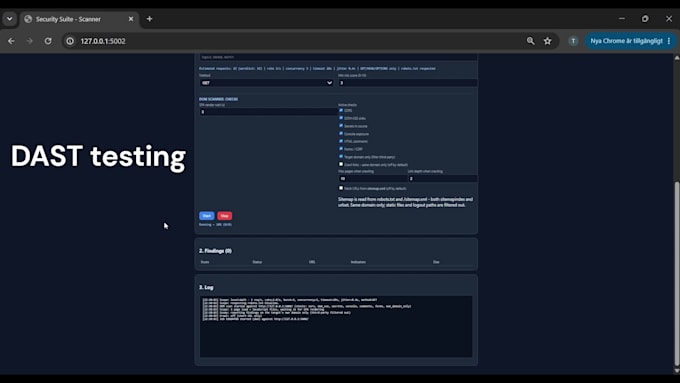The height and width of the screenshot is (383, 680).
Task: Click the Min risk score field
Action: point(408,83)
